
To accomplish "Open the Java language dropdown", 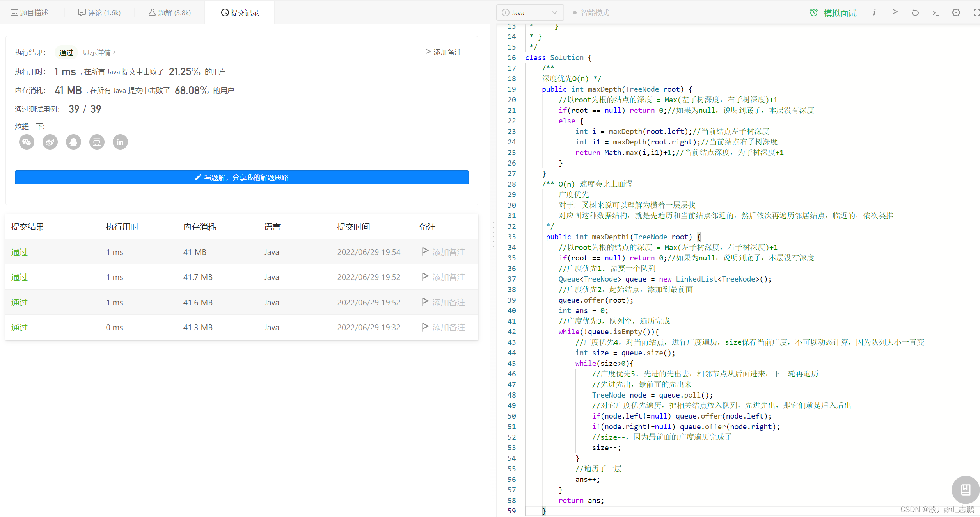I will click(529, 12).
